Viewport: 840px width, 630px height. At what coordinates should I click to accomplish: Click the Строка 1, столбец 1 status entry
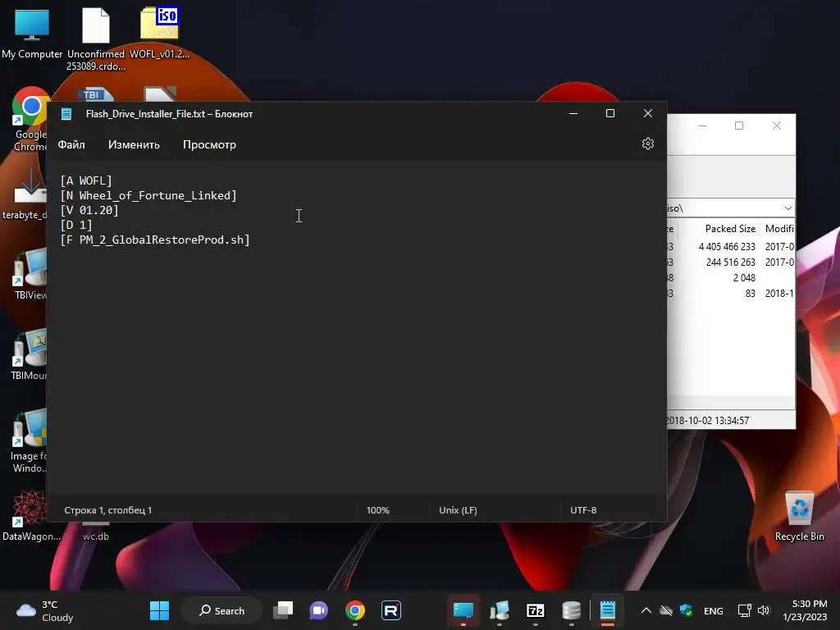tap(108, 510)
